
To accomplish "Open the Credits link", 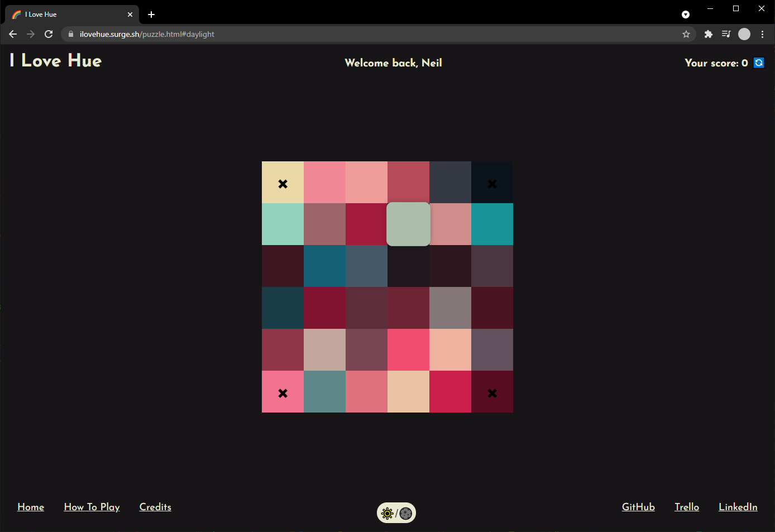I will [155, 507].
